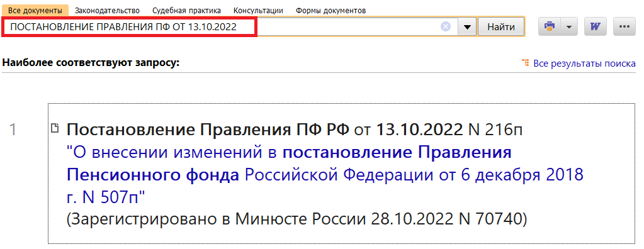This screenshot has height=249, width=644.
Task: Open the Все результаты поиска link
Action: tap(584, 64)
